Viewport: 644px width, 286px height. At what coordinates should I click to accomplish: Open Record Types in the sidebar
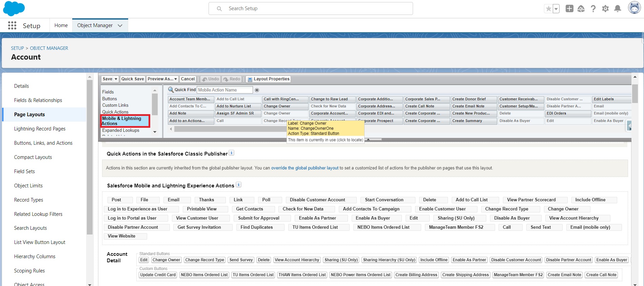click(x=28, y=200)
